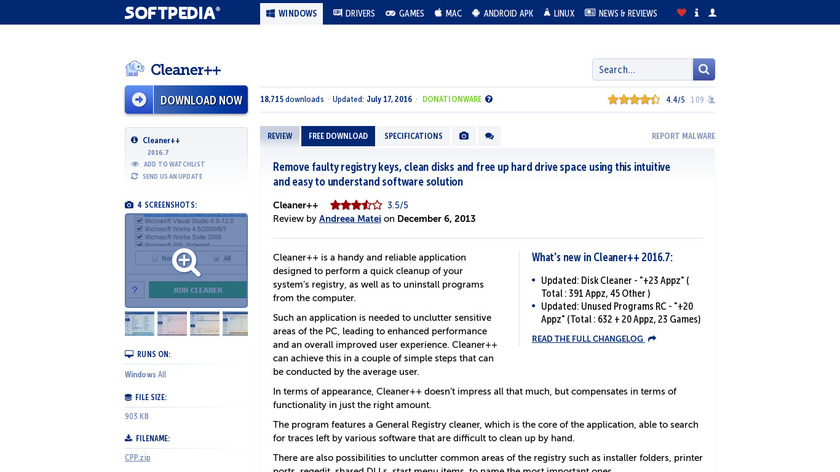Open the screenshots camera tab
Image resolution: width=840 pixels, height=472 pixels.
pos(464,136)
